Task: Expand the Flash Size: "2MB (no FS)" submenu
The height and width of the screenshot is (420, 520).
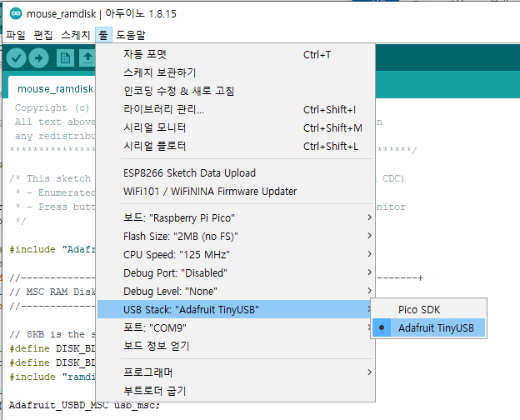Action: (236, 236)
